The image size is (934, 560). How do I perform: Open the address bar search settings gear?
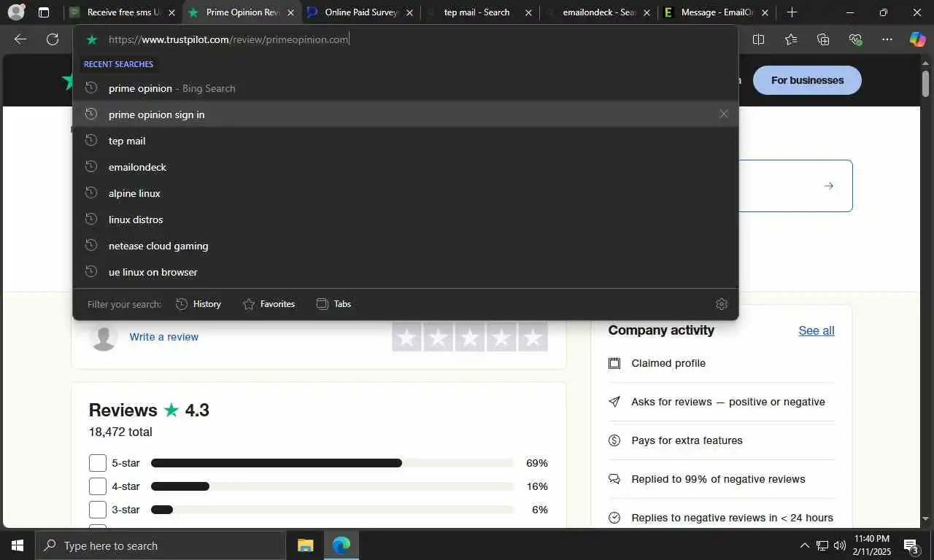pyautogui.click(x=722, y=304)
